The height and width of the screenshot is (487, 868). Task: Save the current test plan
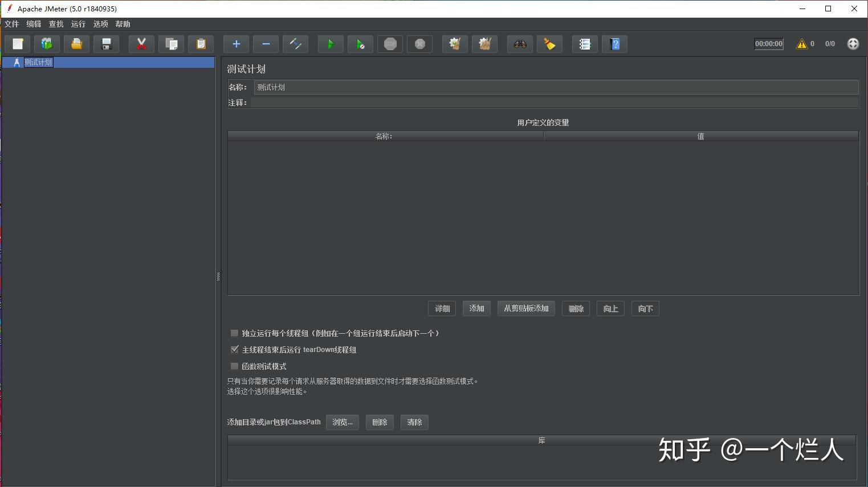pos(106,44)
